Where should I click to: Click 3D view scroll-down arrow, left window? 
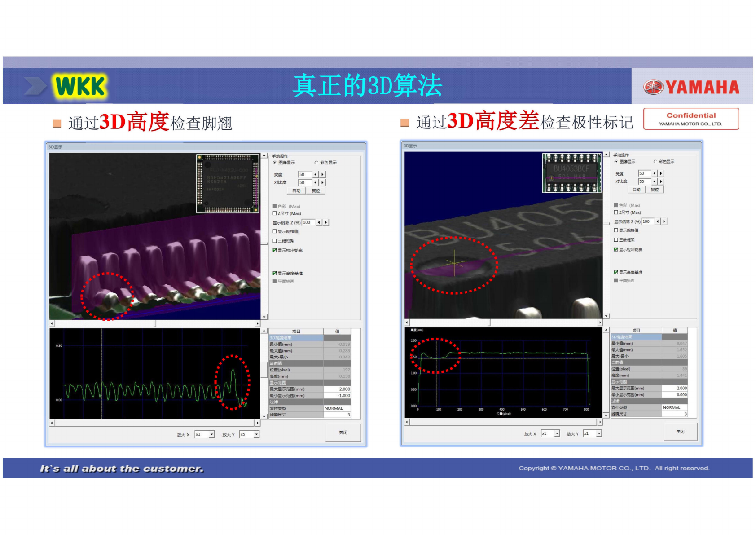[x=264, y=317]
